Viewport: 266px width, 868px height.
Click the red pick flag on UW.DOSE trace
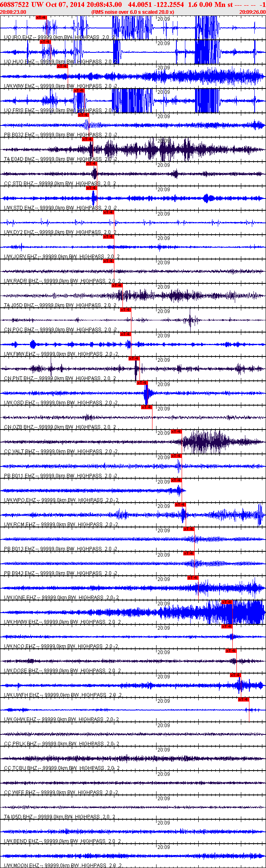point(231,651)
